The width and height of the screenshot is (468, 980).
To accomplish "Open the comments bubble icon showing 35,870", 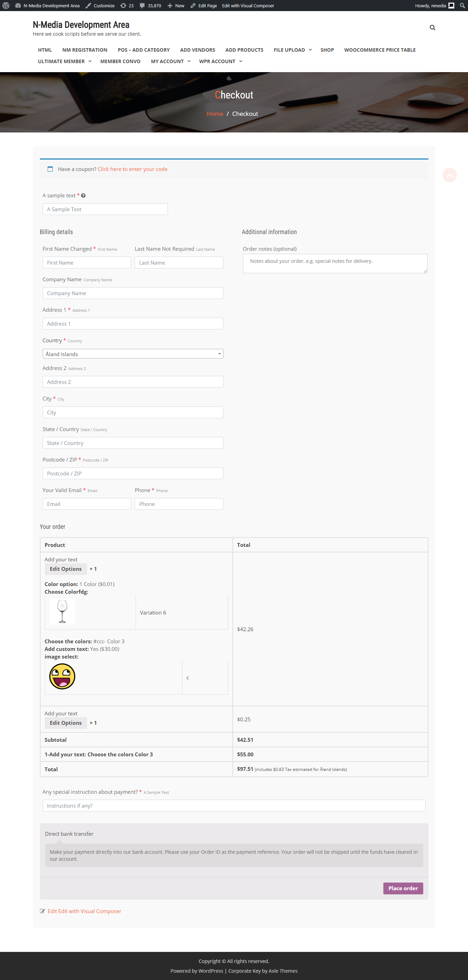I will (x=142, y=6).
